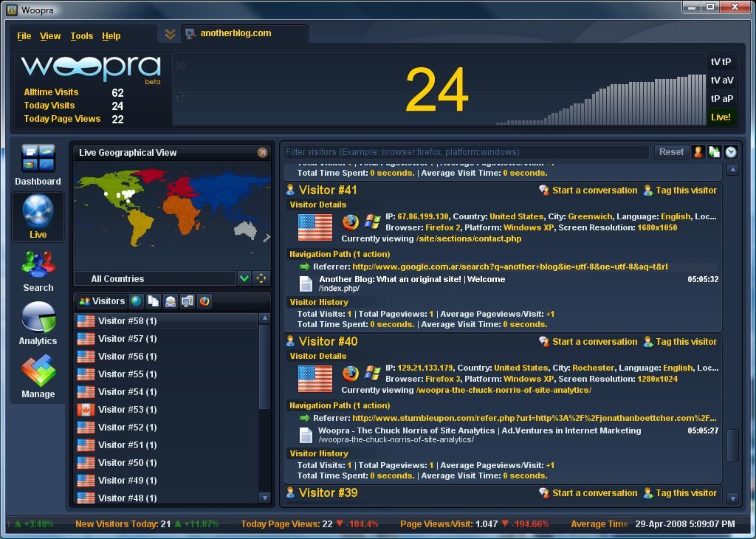This screenshot has height=539, width=756.
Task: Select the Firefox browser icon in Visitors toolbar
Action: click(205, 301)
